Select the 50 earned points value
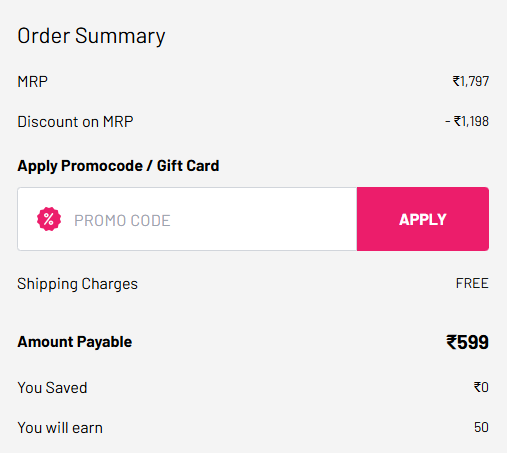Image resolution: width=507 pixels, height=453 pixels. [x=481, y=427]
